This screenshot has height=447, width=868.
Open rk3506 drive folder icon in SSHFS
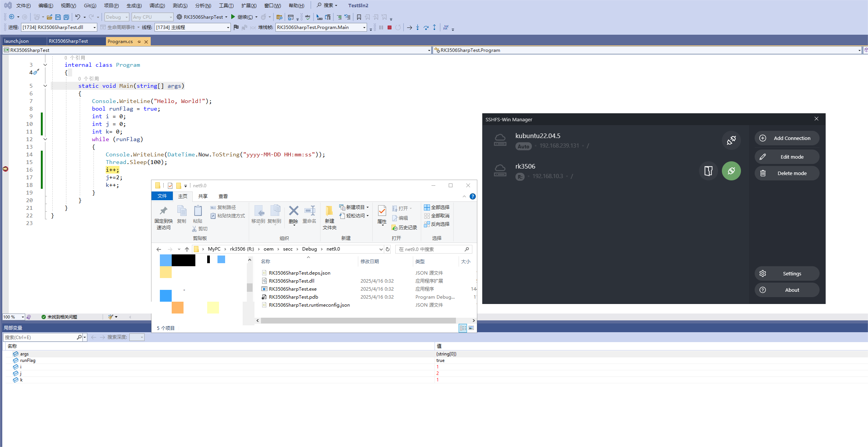(708, 171)
